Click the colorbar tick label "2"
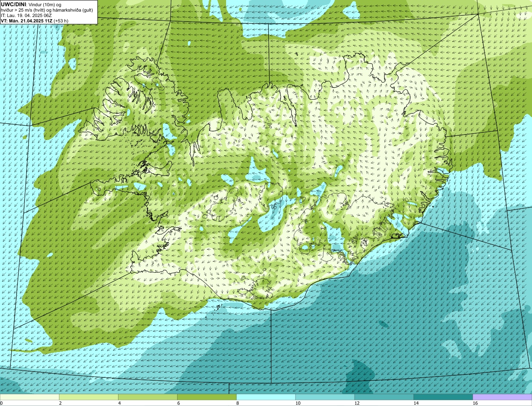532x406 pixels. [60, 403]
